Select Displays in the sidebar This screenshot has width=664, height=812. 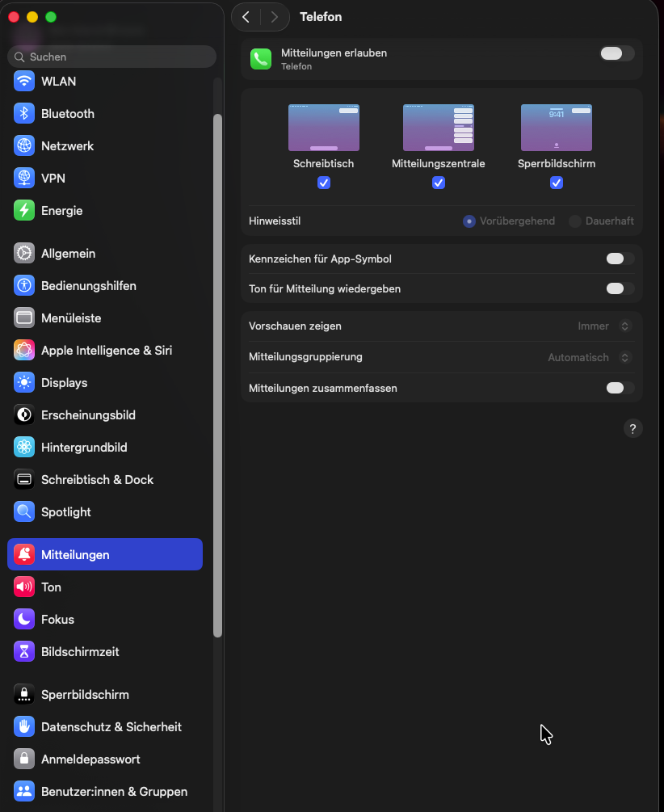[x=105, y=383]
